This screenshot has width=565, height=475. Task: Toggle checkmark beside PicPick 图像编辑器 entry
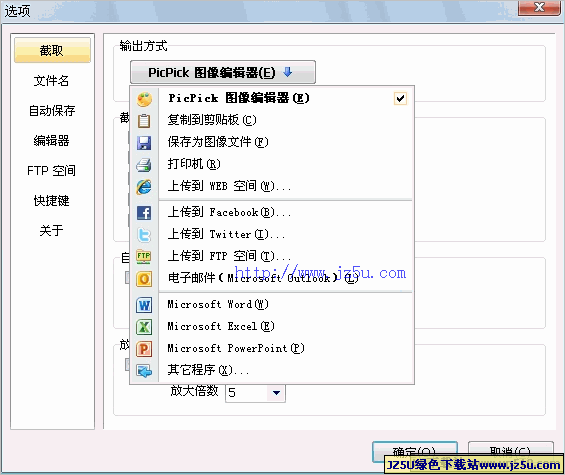click(x=400, y=98)
